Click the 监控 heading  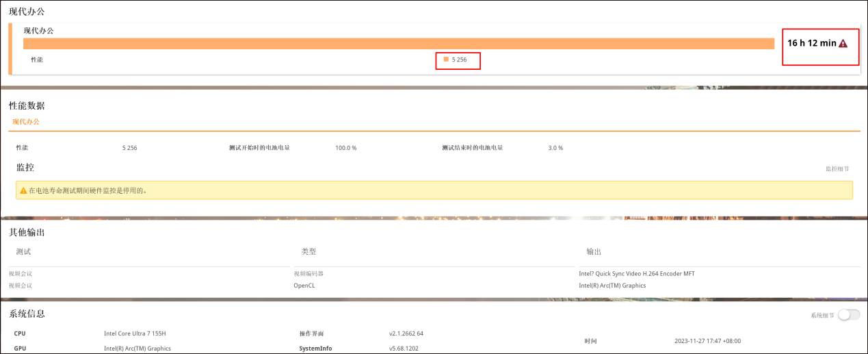point(25,167)
